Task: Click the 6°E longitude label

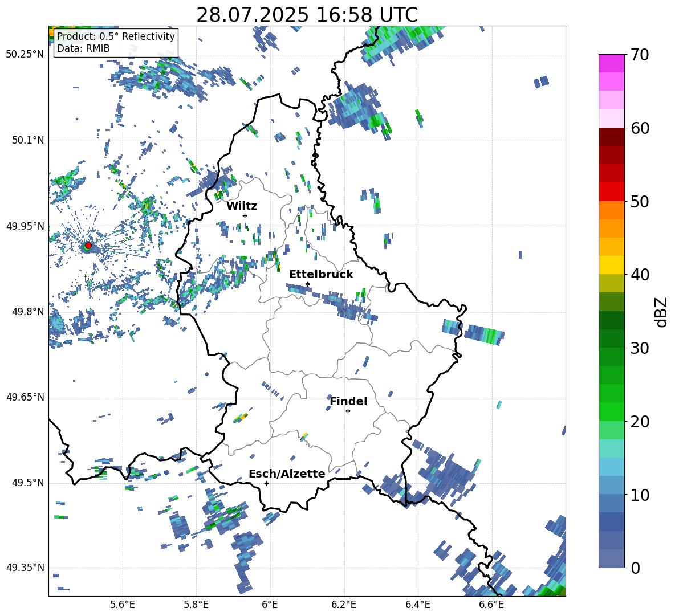Action: 270,605
